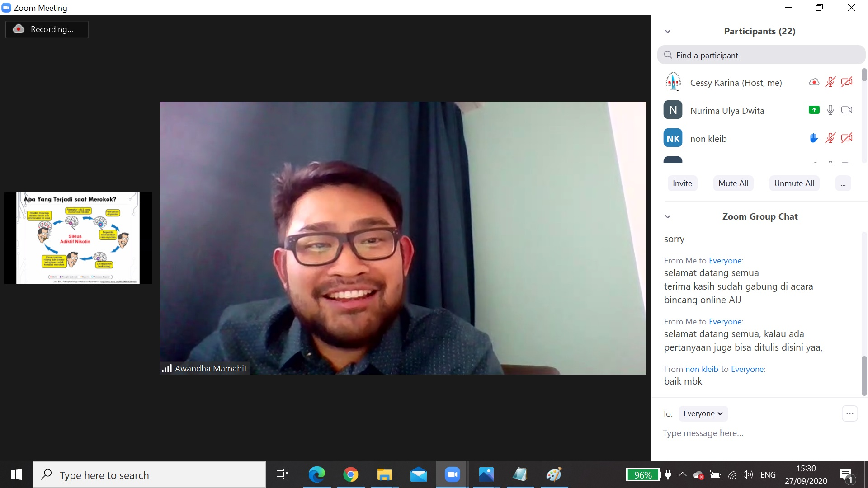Open the Everyone recipient dropdown
The height and width of the screenshot is (488, 868).
(x=703, y=413)
